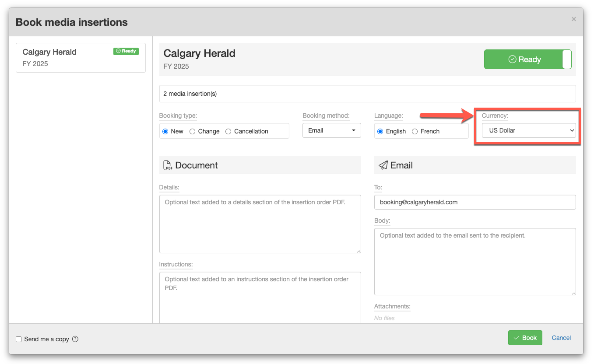Open the Booking method Email dropdown
The height and width of the screenshot is (364, 594).
(x=332, y=130)
